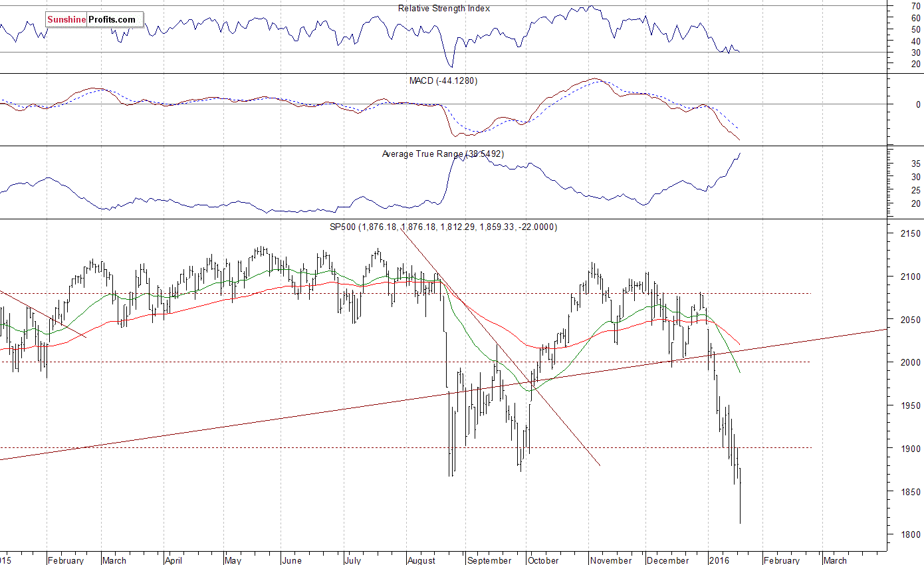The height and width of the screenshot is (565, 924).
Task: Select the May date label
Action: [233, 560]
